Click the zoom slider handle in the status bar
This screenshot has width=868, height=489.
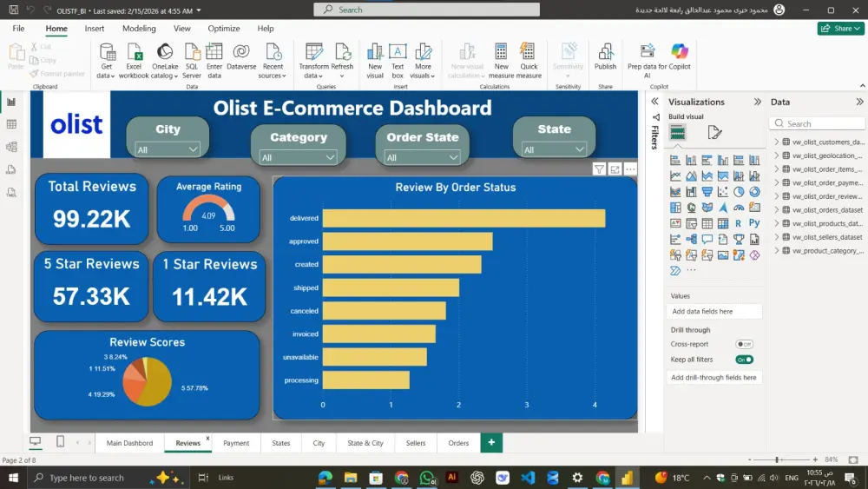tap(777, 459)
